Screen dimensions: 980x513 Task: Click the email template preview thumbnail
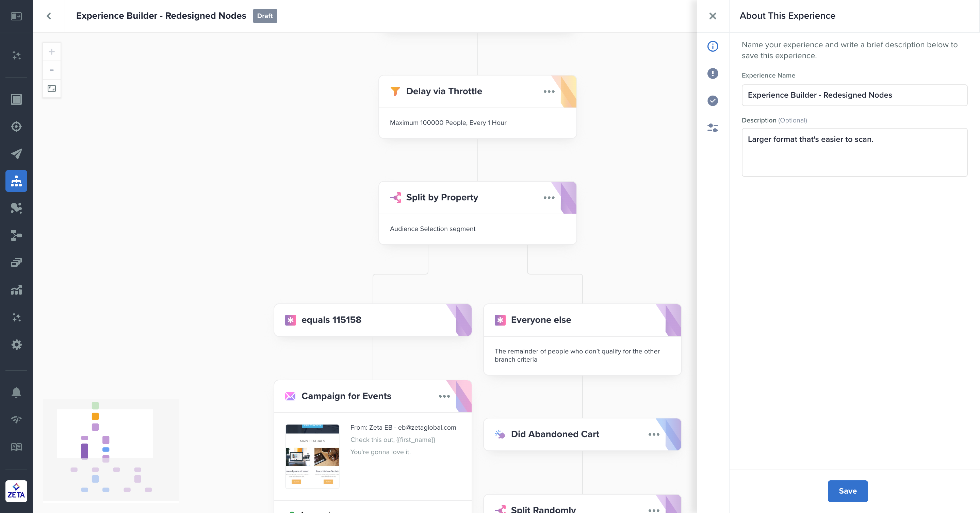point(312,456)
